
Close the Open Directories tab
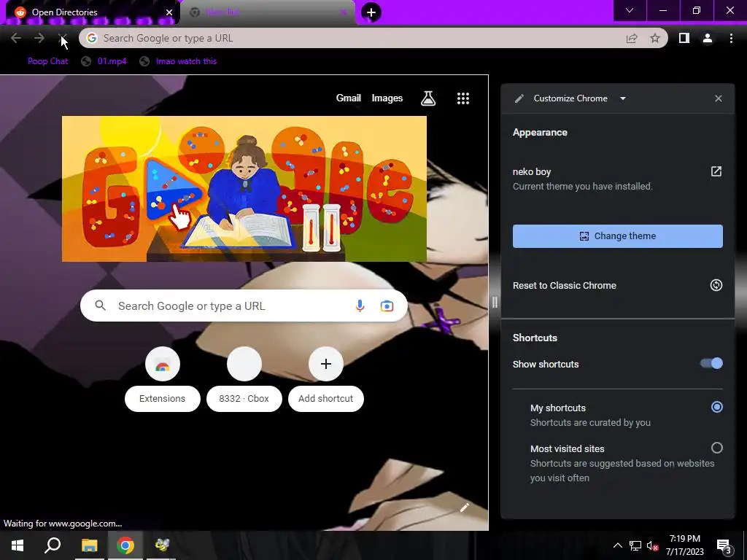click(x=169, y=12)
